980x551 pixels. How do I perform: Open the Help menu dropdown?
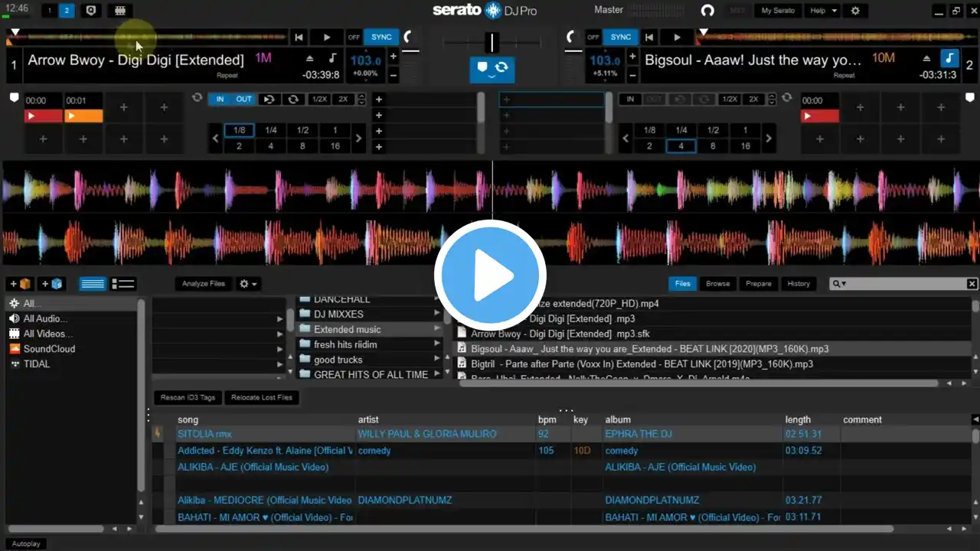point(824,11)
